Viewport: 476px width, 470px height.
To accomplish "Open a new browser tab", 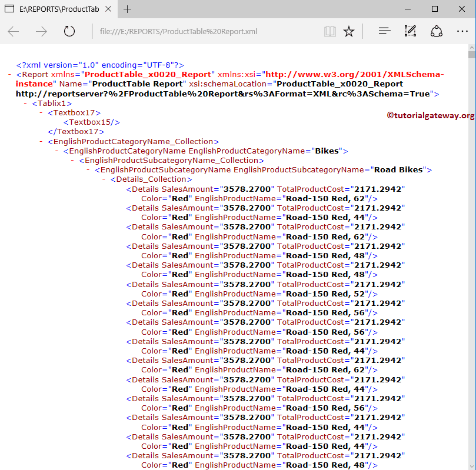I will [x=127, y=9].
